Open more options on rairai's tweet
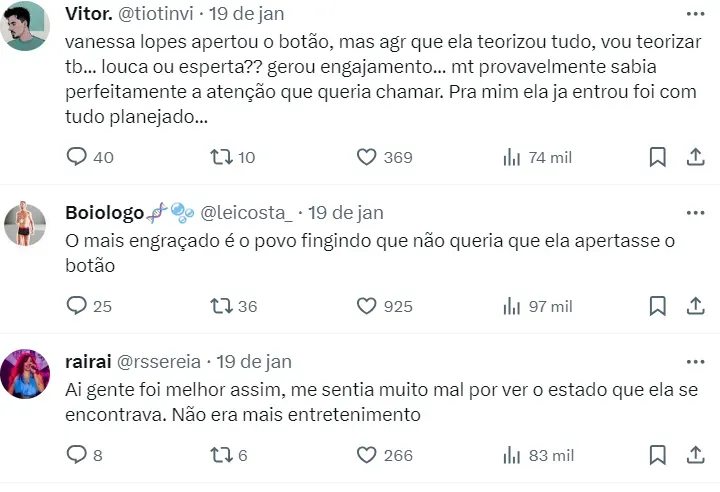The width and height of the screenshot is (720, 492). tap(695, 361)
